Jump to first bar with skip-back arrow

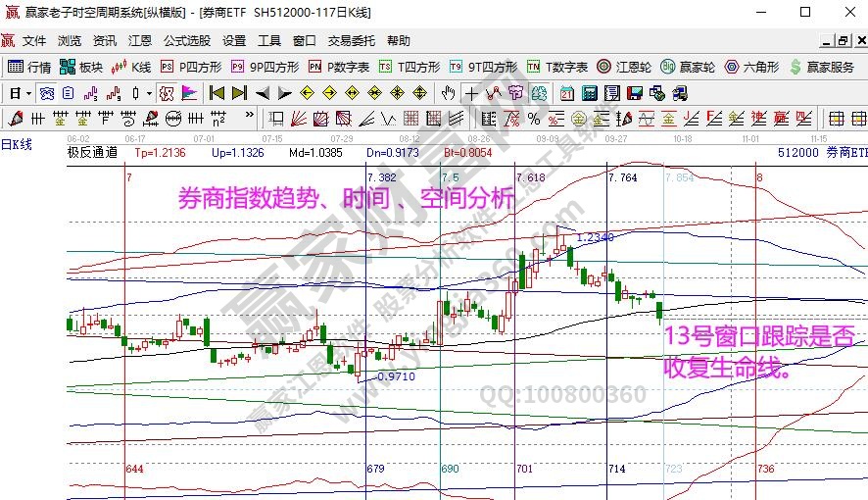point(216,93)
